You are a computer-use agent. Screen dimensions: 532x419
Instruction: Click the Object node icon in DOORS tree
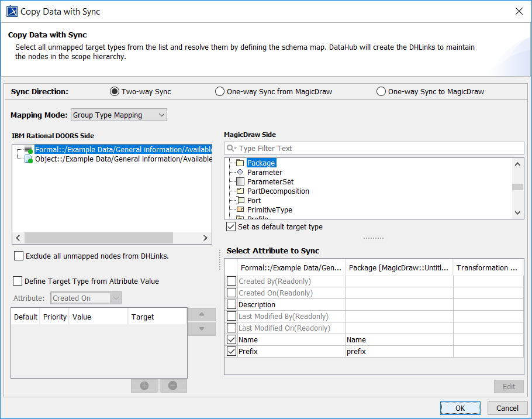point(29,159)
